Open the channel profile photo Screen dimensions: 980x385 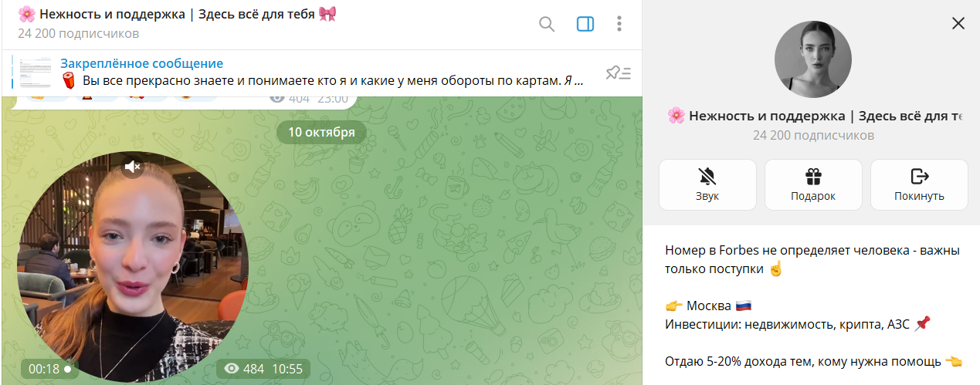[813, 59]
